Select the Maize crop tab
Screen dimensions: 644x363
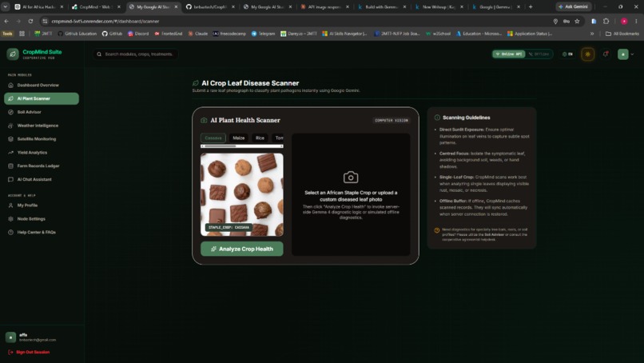(x=239, y=138)
